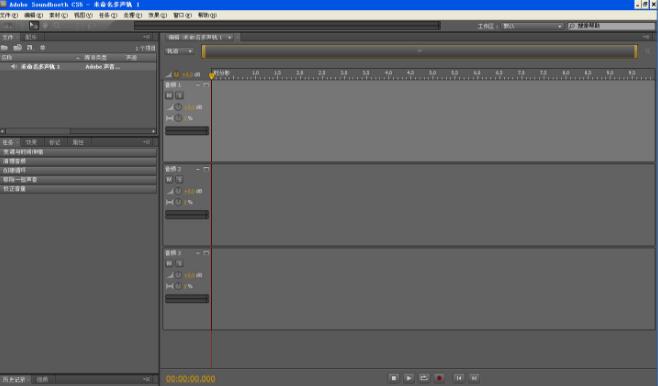Expand the third task bar in the Tasks panel

point(78,170)
